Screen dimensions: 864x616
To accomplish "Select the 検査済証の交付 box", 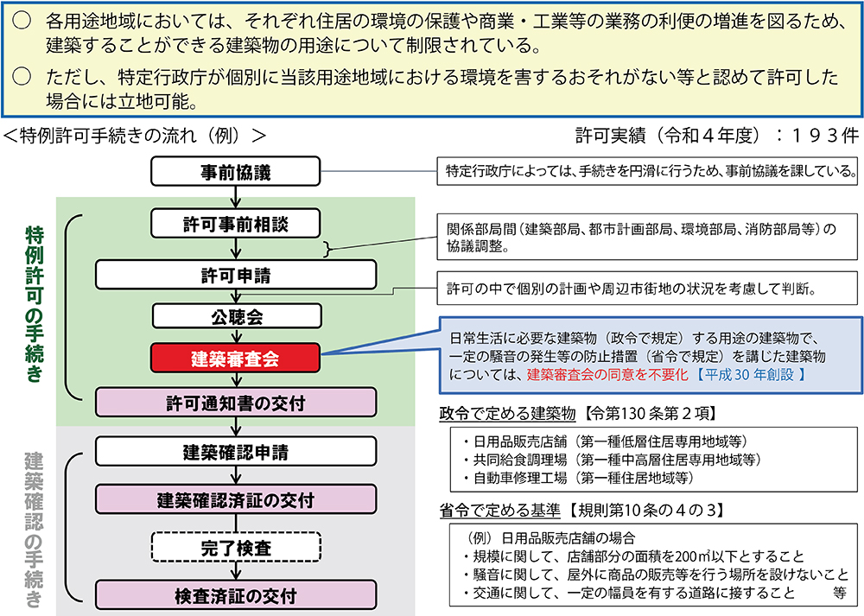I will (235, 595).
